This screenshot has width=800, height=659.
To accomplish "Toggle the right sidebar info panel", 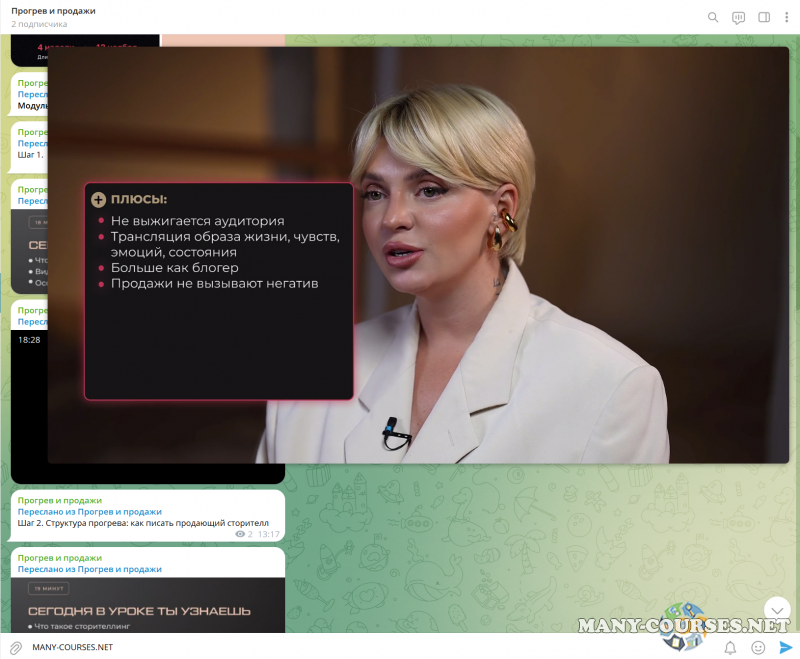I will [x=764, y=17].
